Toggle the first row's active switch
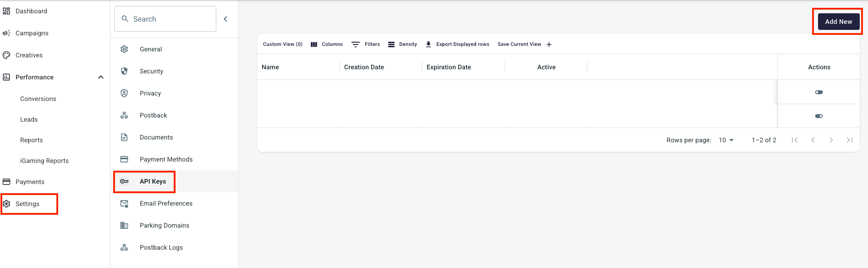The width and height of the screenshot is (868, 268). 819,92
